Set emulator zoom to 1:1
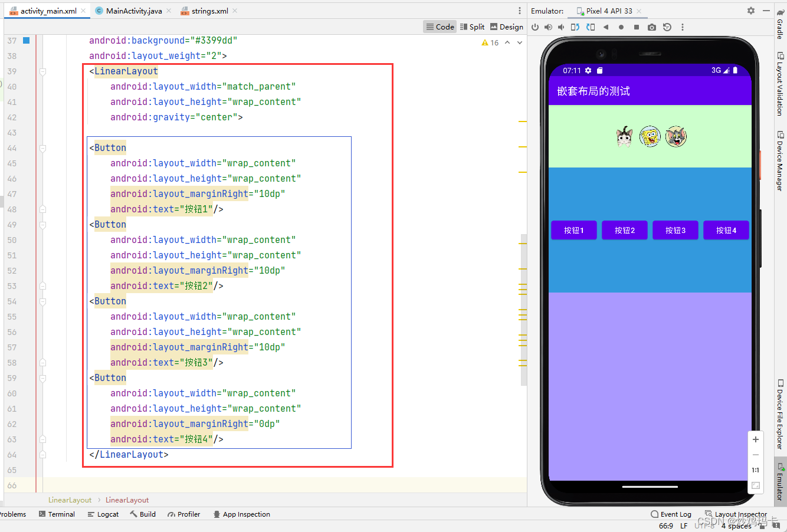This screenshot has width=787, height=532. click(756, 470)
